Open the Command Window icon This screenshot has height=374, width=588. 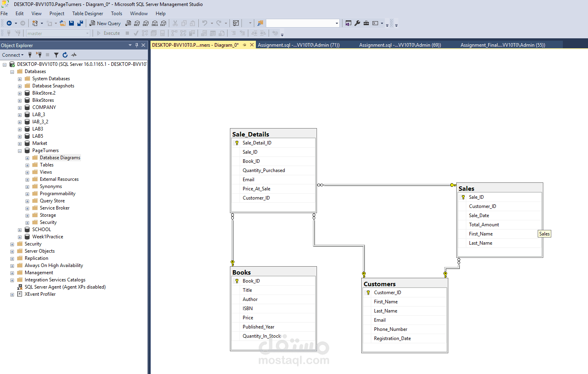pos(375,23)
